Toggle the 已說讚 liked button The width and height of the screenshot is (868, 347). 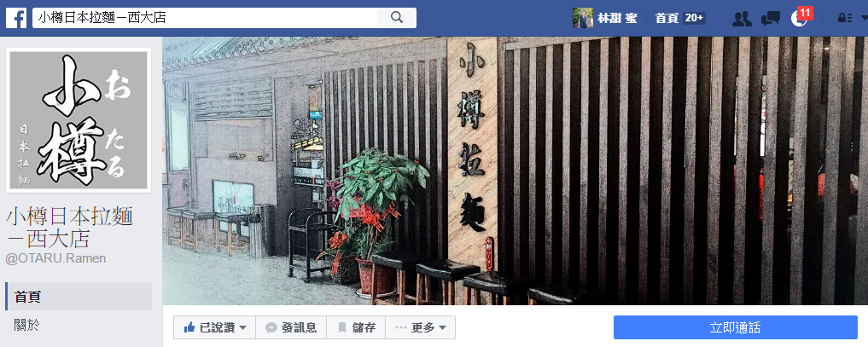[x=214, y=327]
